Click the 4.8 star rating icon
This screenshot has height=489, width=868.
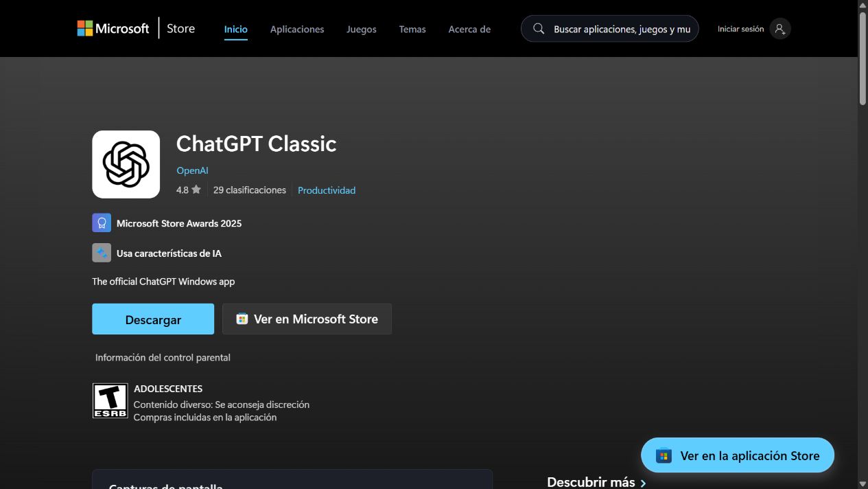[x=196, y=190]
